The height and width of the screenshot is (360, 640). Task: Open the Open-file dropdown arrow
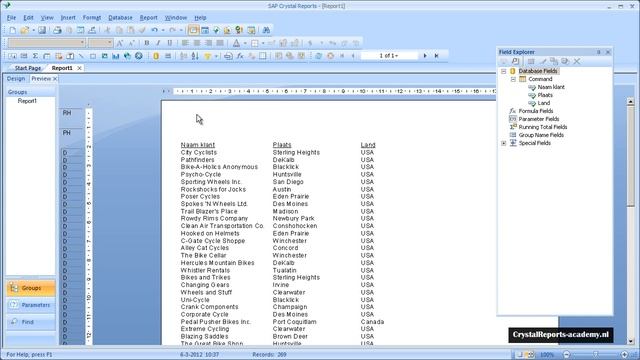(x=33, y=30)
